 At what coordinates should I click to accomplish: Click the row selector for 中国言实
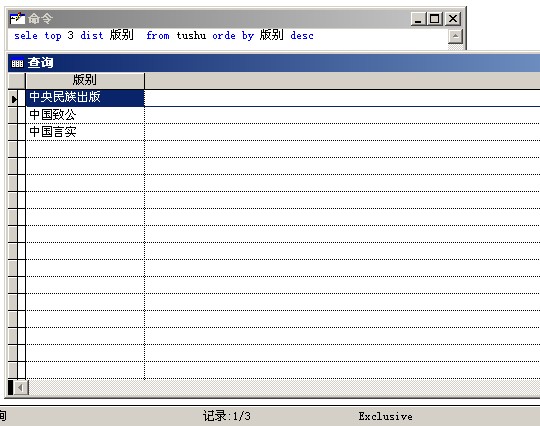(x=13, y=132)
